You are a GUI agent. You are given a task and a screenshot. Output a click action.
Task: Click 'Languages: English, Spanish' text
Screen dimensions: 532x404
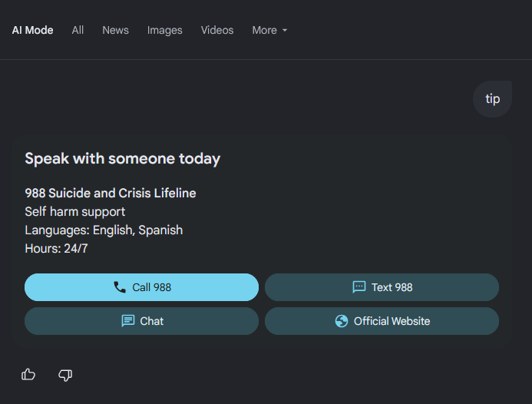(104, 230)
